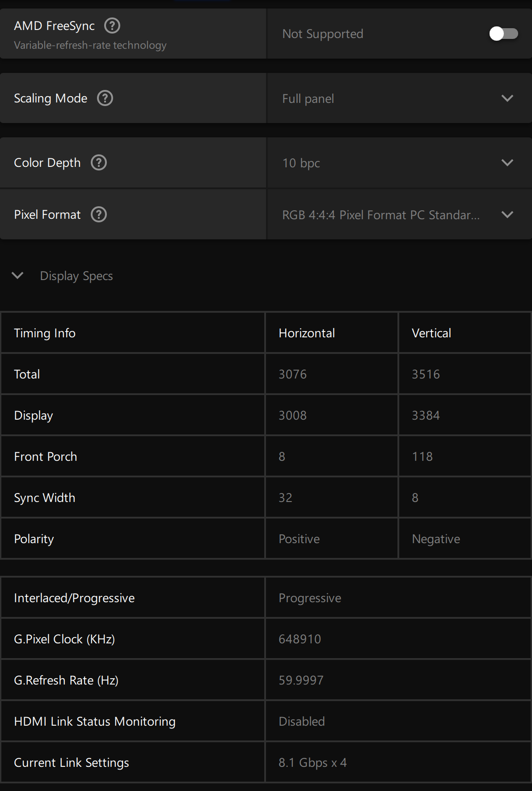Select the vertical Front Porch value 118
Image resolution: width=532 pixels, height=791 pixels.
pyautogui.click(x=422, y=456)
